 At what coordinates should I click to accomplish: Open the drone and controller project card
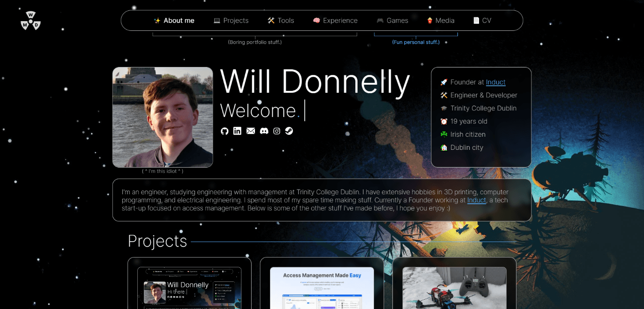454,286
